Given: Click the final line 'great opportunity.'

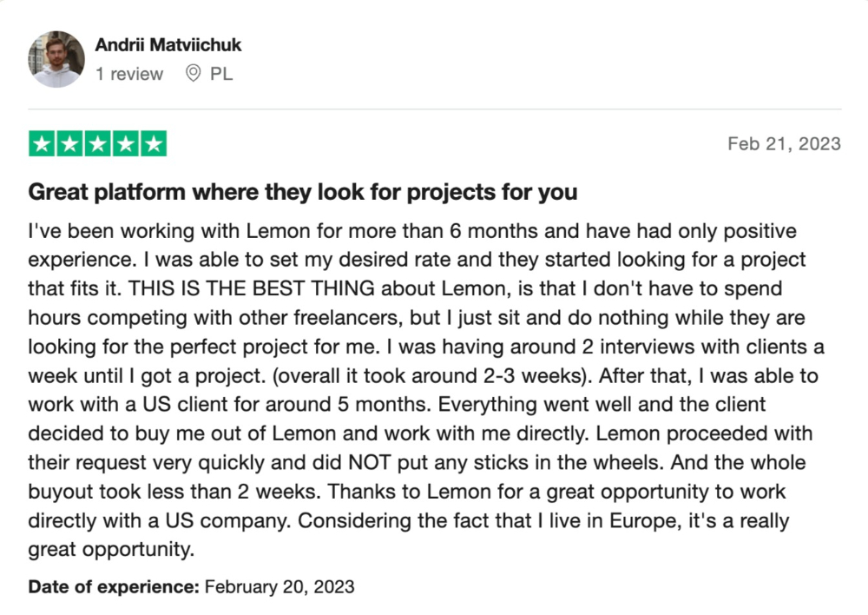Looking at the screenshot, I should [x=111, y=550].
